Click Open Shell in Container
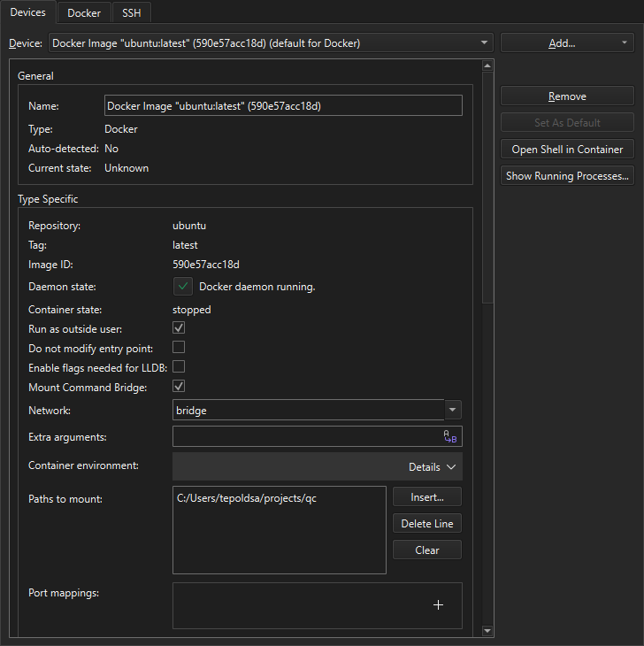The image size is (644, 646). point(567,150)
